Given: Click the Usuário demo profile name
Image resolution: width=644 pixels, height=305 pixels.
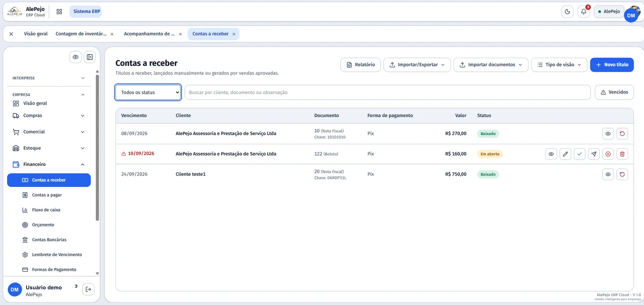Looking at the screenshot, I should pyautogui.click(x=43, y=288).
